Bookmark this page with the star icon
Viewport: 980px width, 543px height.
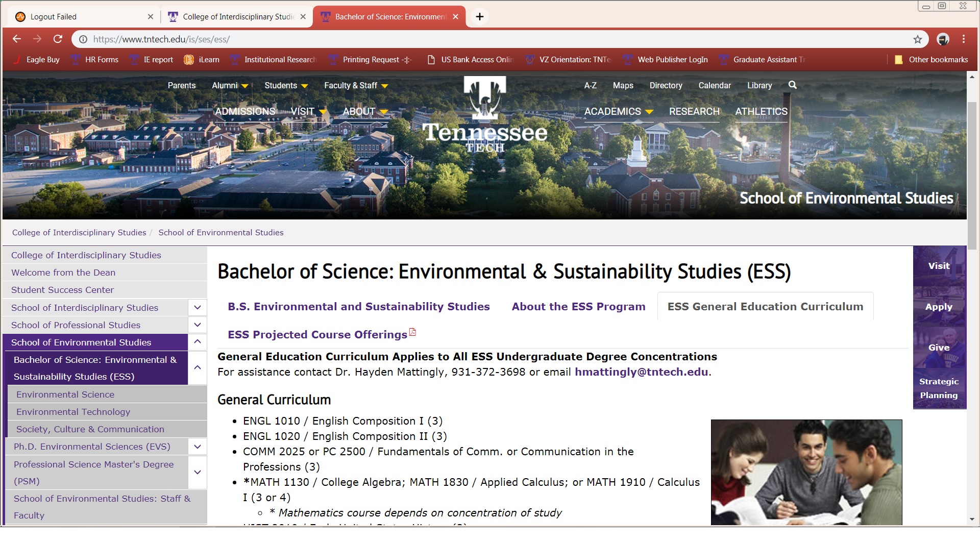tap(918, 39)
